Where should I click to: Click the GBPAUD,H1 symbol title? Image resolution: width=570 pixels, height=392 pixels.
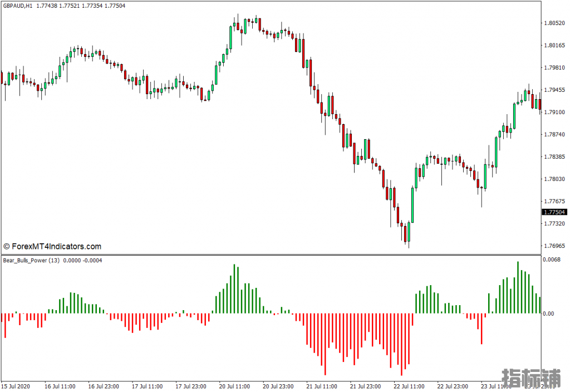coord(17,6)
